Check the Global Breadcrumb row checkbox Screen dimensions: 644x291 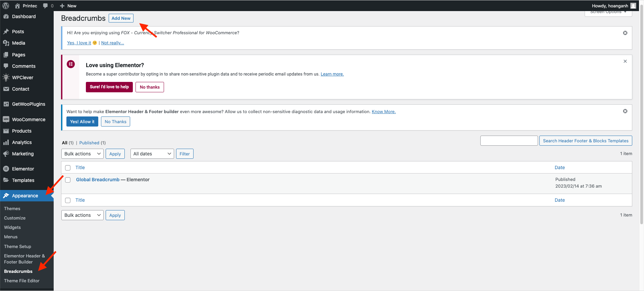68,180
